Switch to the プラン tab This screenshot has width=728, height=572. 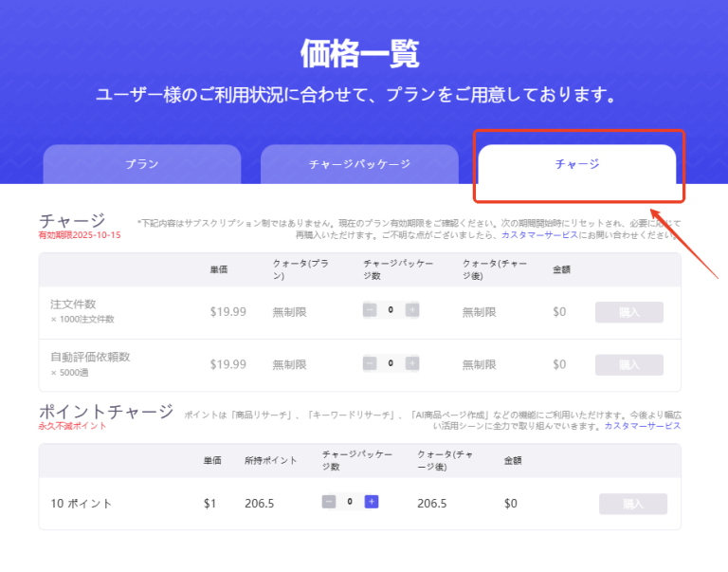pyautogui.click(x=142, y=164)
